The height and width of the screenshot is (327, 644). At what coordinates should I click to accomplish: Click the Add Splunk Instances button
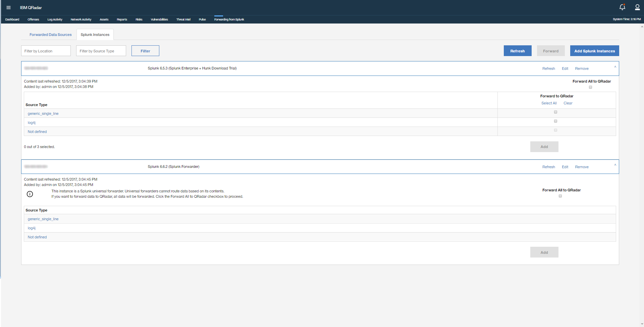(x=594, y=51)
